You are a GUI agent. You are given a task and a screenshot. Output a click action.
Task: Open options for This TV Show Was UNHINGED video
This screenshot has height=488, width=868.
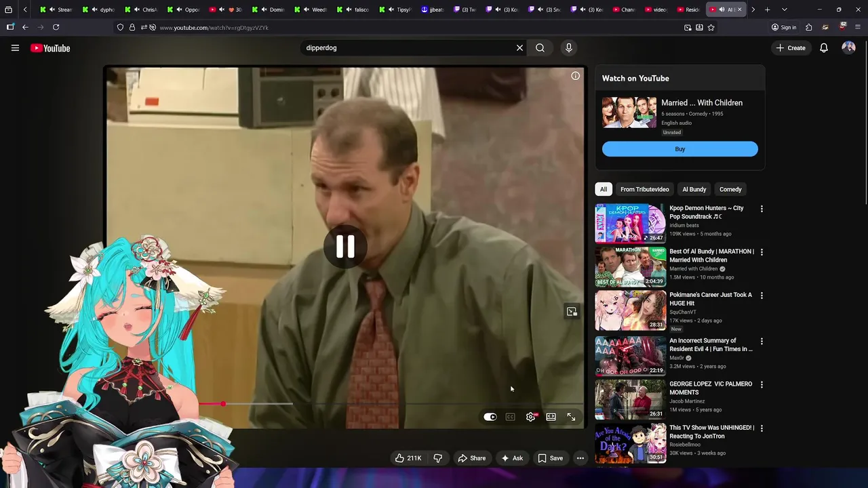tap(762, 428)
